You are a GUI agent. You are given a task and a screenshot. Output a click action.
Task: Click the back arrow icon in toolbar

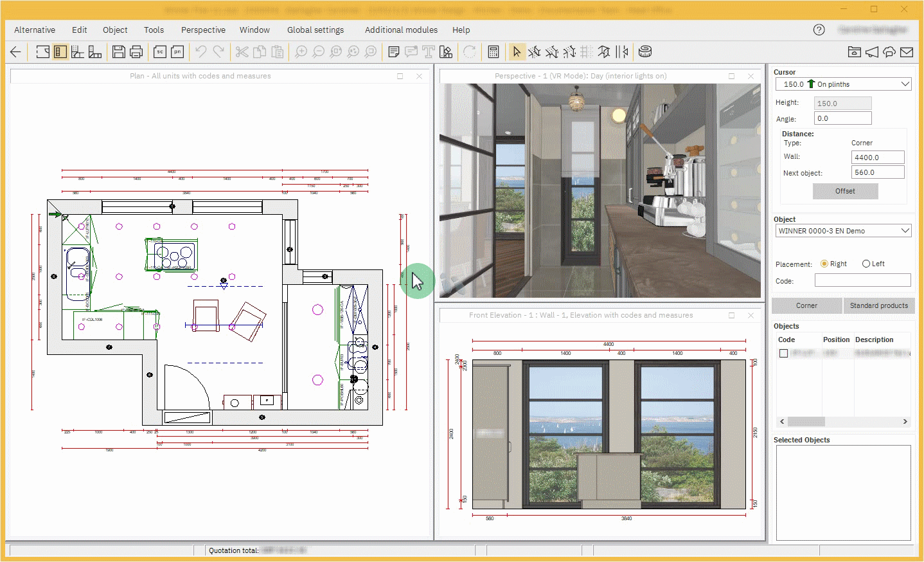(x=16, y=52)
